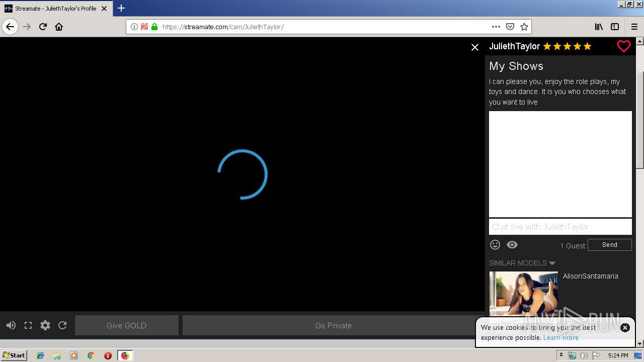Launch Chrome from taskbar
The width and height of the screenshot is (644, 362).
click(x=91, y=355)
